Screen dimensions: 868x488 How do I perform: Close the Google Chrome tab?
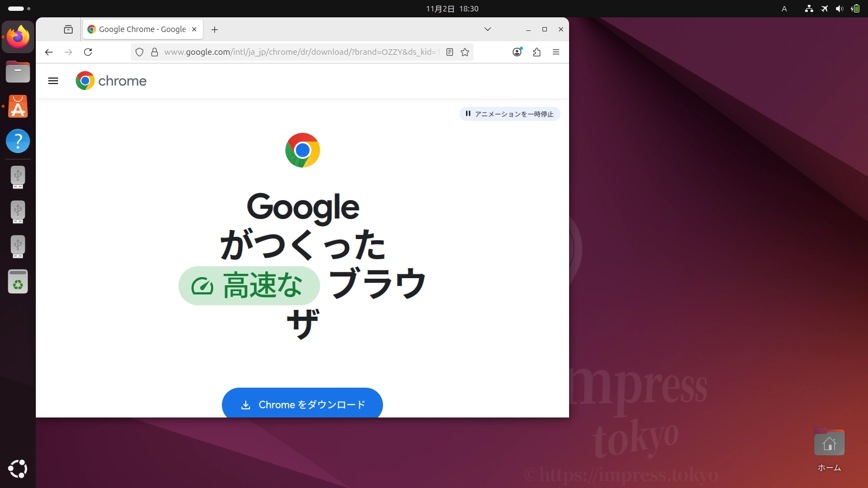194,29
